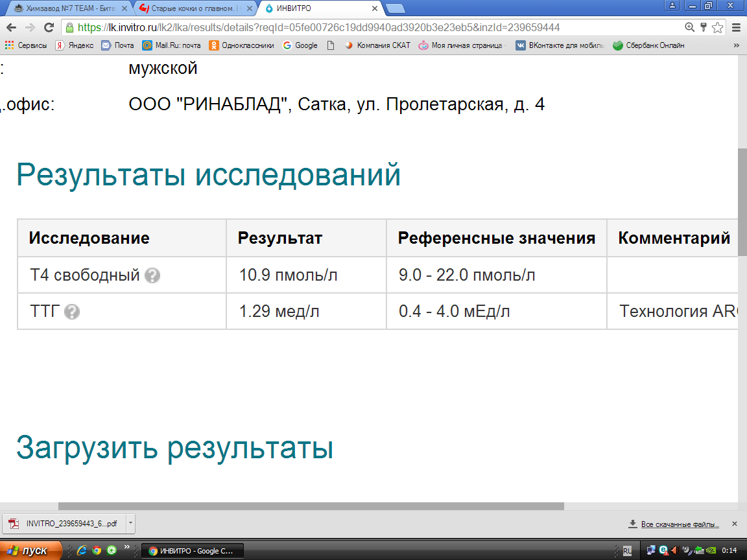Click the volume speaker tray icon
This screenshot has height=560, width=747.
point(674,550)
